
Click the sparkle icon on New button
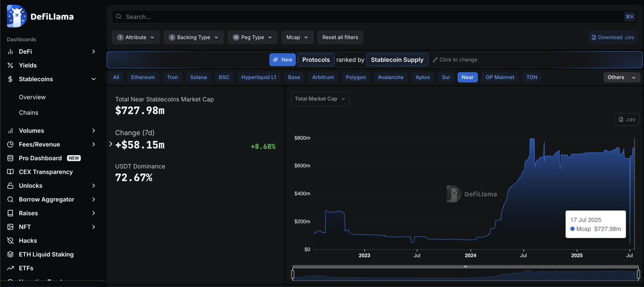tap(276, 60)
